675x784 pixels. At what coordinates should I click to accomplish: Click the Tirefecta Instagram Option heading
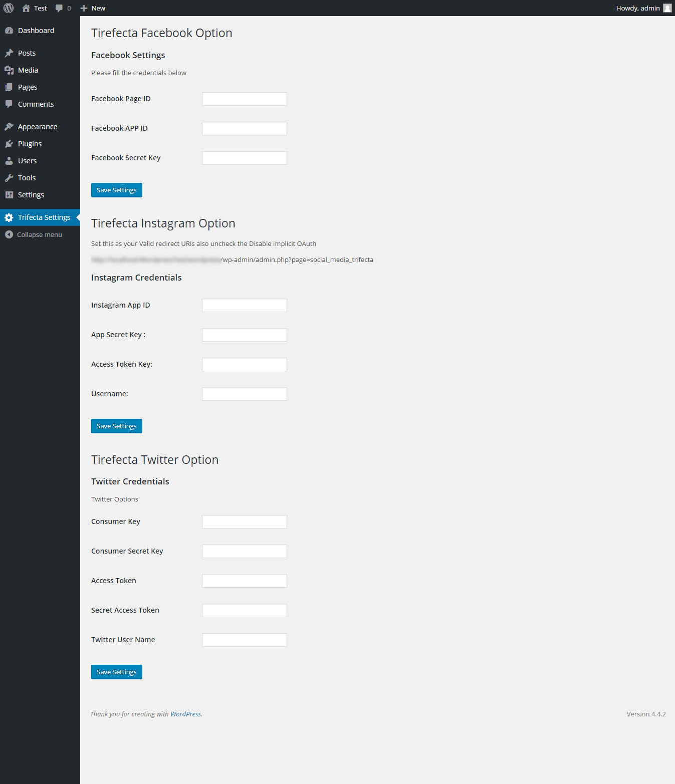(163, 223)
